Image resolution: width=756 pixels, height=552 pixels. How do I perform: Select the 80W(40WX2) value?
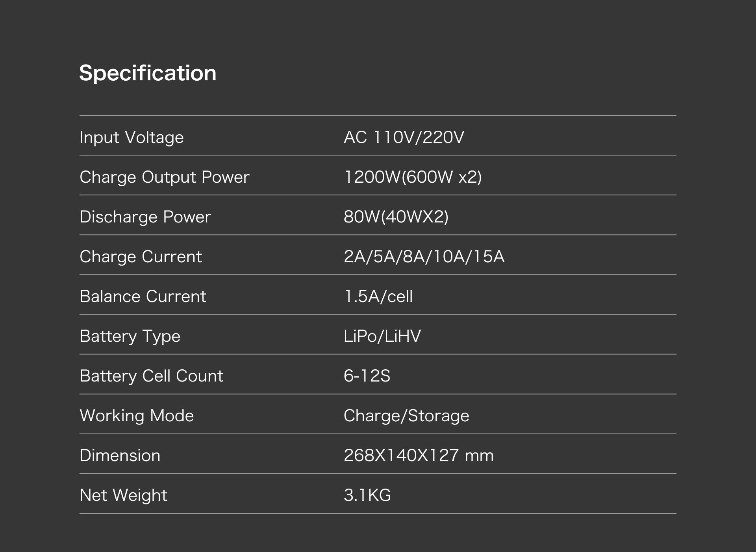tap(396, 217)
